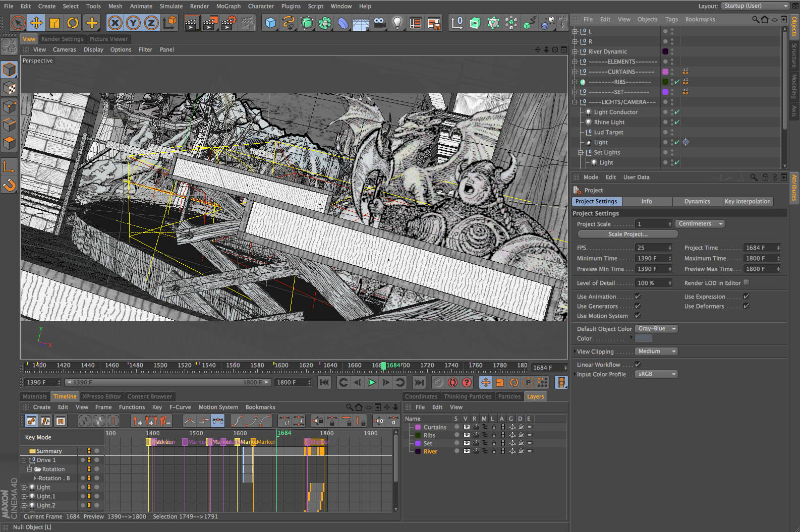The image size is (800, 532).
Task: Toggle X axis lock
Action: point(115,23)
